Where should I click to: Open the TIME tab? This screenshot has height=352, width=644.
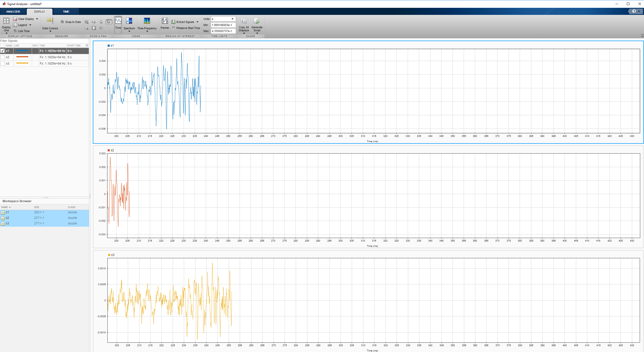pos(66,12)
